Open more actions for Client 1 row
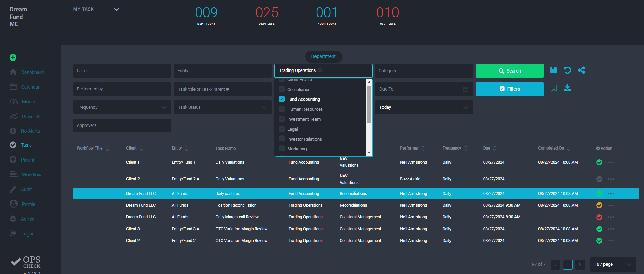The width and height of the screenshot is (644, 274). (x=611, y=162)
